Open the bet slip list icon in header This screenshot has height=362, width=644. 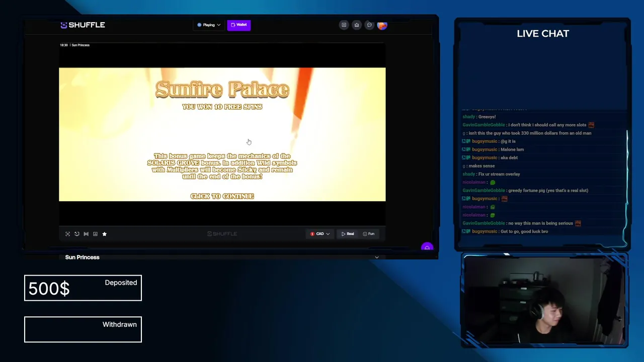tap(344, 25)
